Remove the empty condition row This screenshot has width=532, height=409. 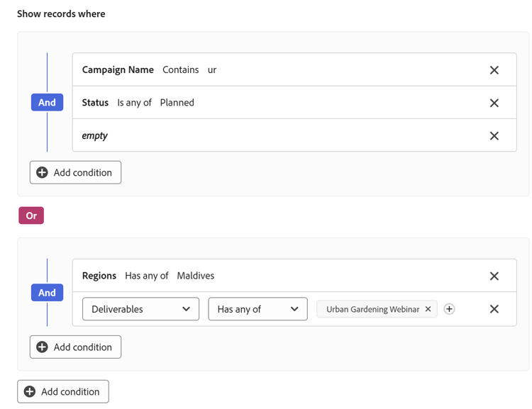coord(494,136)
